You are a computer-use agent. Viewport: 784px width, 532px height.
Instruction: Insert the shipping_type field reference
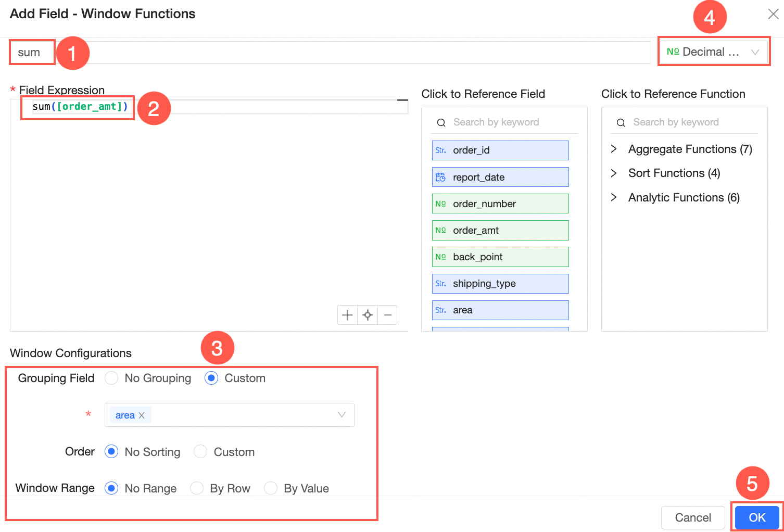(500, 284)
